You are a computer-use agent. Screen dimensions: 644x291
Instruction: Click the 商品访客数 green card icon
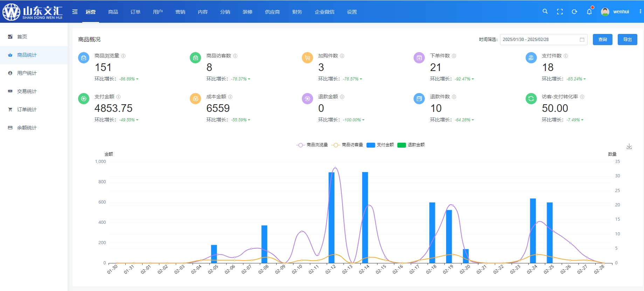click(x=195, y=58)
